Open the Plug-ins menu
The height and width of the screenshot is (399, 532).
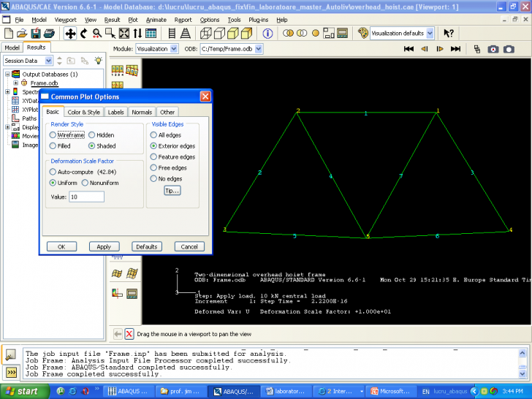pyautogui.click(x=260, y=20)
